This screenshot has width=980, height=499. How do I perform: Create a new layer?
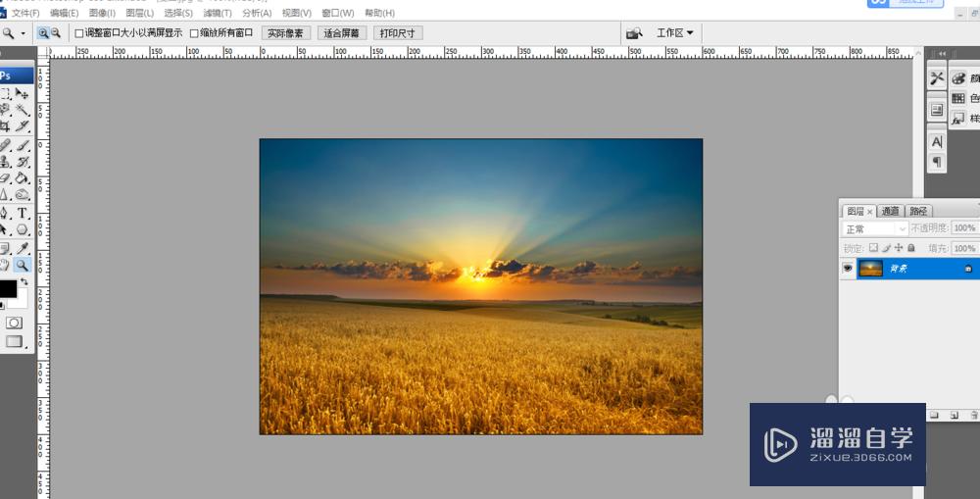point(955,415)
